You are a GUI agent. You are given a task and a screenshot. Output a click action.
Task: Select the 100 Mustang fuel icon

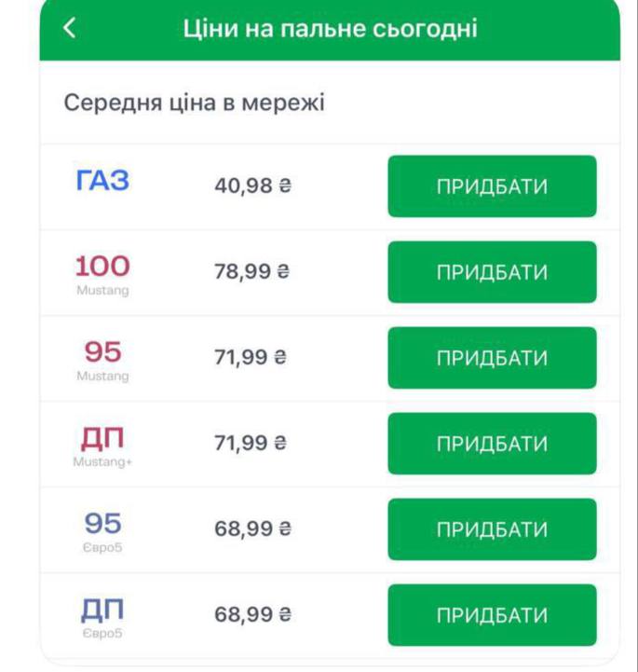point(102,273)
